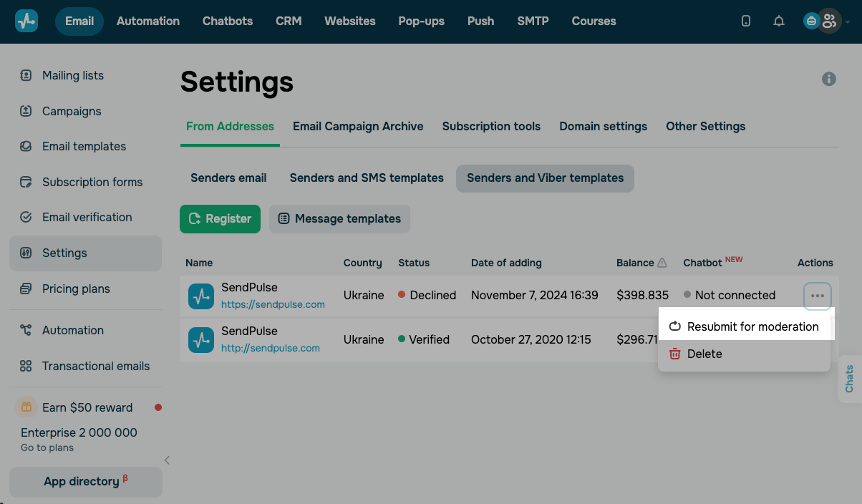Go to Chatbots in top navigation
The height and width of the screenshot is (504, 862).
point(228,21)
